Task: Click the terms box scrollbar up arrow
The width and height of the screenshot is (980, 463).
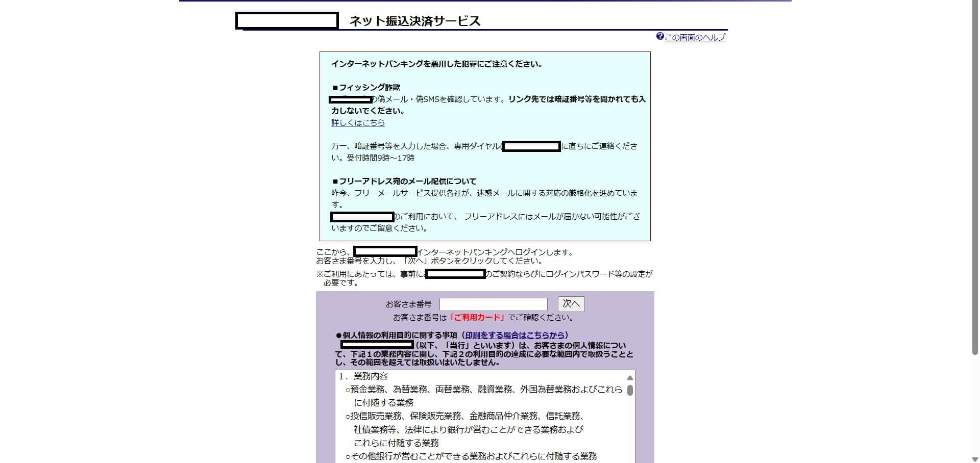Action: 630,378
